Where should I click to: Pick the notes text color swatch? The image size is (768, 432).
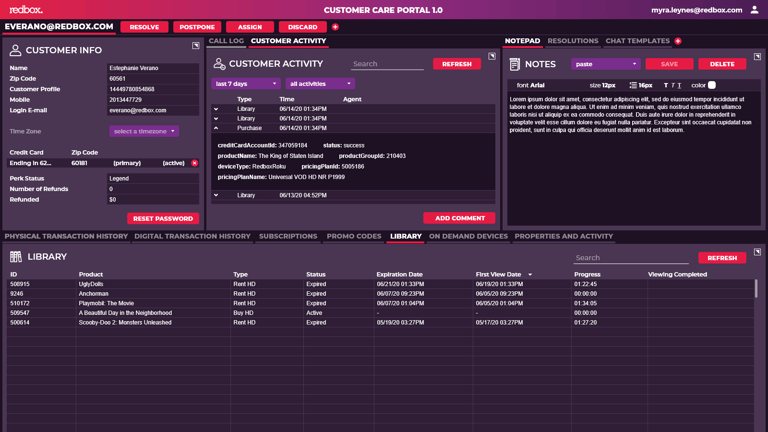(x=712, y=85)
